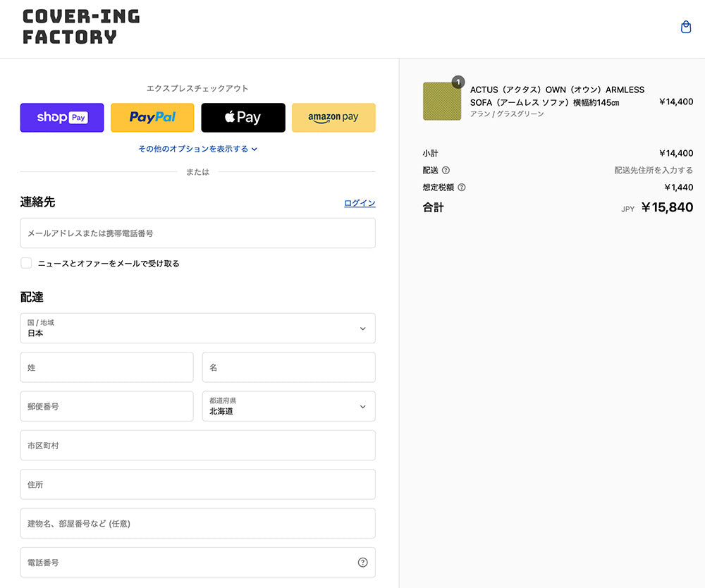705x588 pixels.
Task: Click the ログイン link
Action: point(360,203)
